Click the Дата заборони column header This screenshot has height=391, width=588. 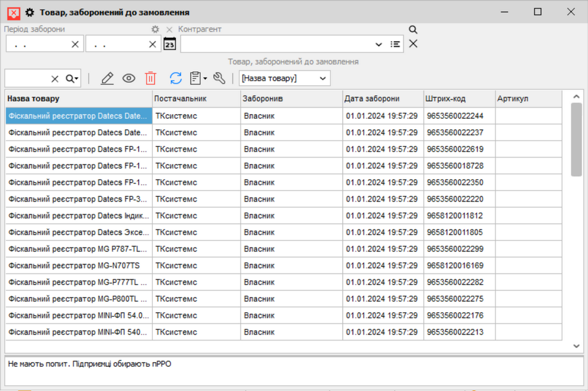(382, 99)
